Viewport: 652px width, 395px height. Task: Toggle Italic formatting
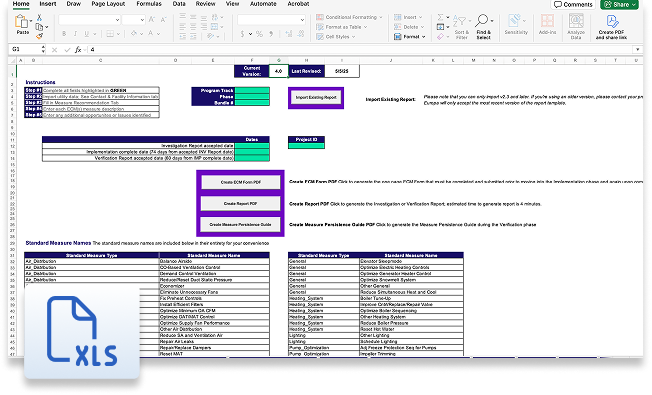pyautogui.click(x=75, y=34)
